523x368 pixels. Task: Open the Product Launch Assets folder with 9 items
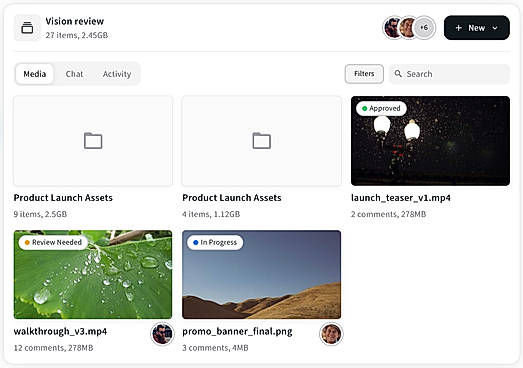click(93, 141)
